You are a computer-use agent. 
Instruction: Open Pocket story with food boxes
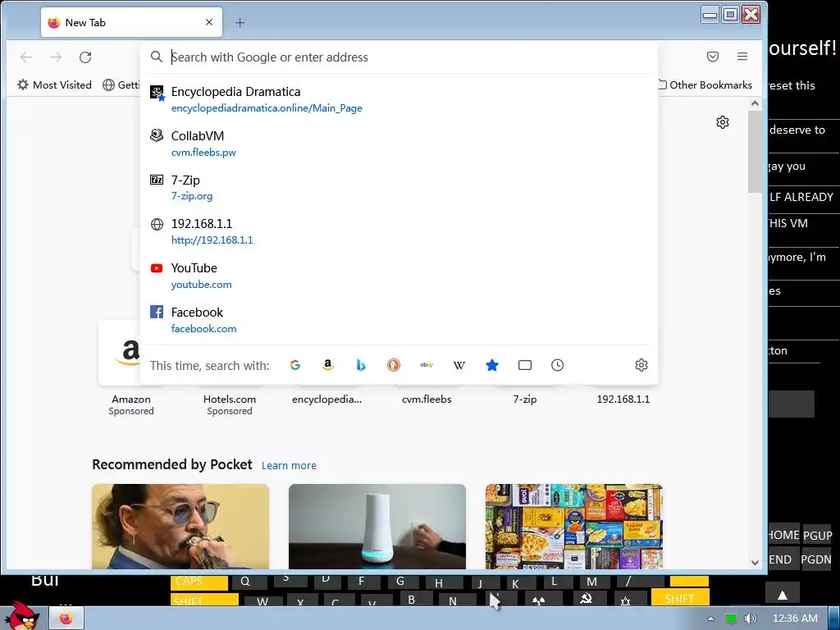pyautogui.click(x=573, y=527)
